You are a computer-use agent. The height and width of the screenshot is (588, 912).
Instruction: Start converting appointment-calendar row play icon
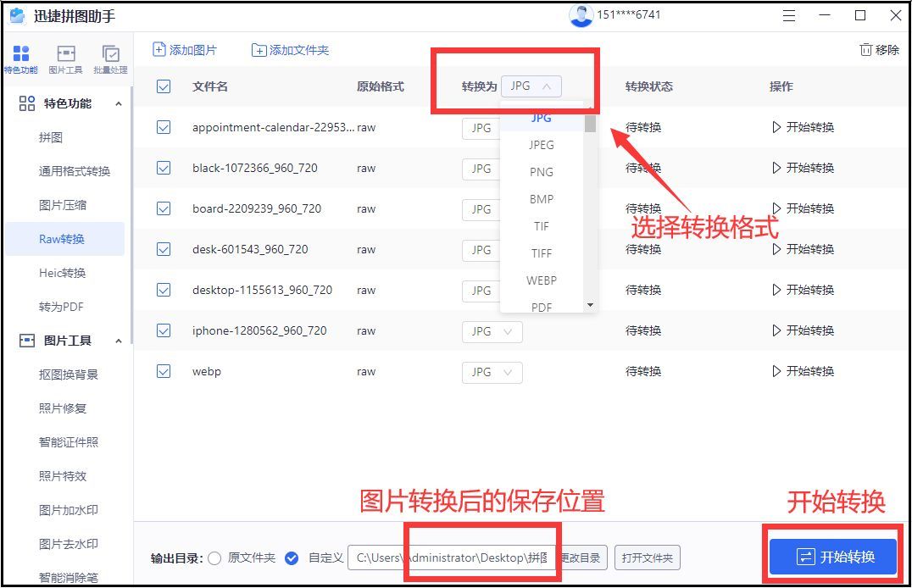[x=776, y=127]
